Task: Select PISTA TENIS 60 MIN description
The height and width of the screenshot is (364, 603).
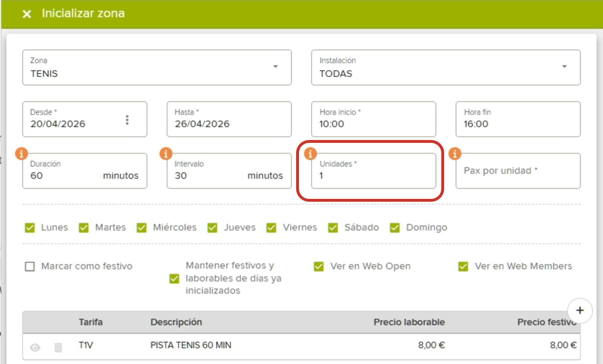Action: click(191, 345)
